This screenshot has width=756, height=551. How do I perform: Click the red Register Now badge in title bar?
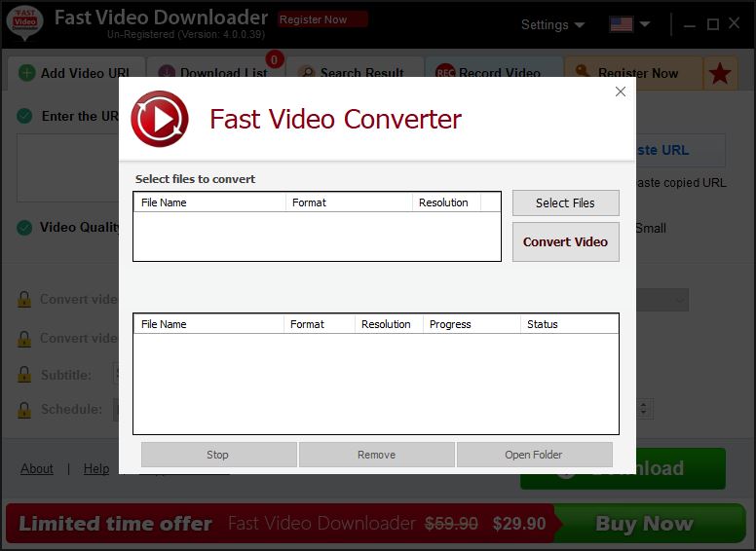pyautogui.click(x=322, y=19)
